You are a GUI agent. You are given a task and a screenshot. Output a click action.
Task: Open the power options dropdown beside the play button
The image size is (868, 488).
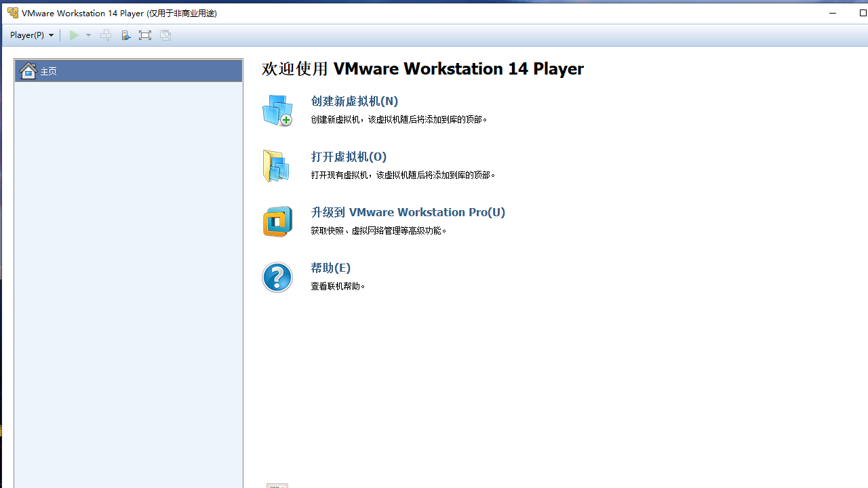(88, 35)
